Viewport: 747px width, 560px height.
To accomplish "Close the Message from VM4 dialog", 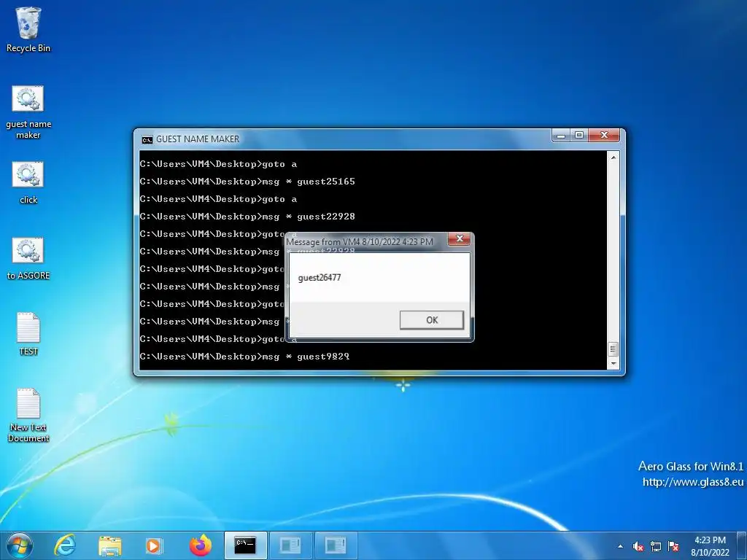I will (x=460, y=239).
